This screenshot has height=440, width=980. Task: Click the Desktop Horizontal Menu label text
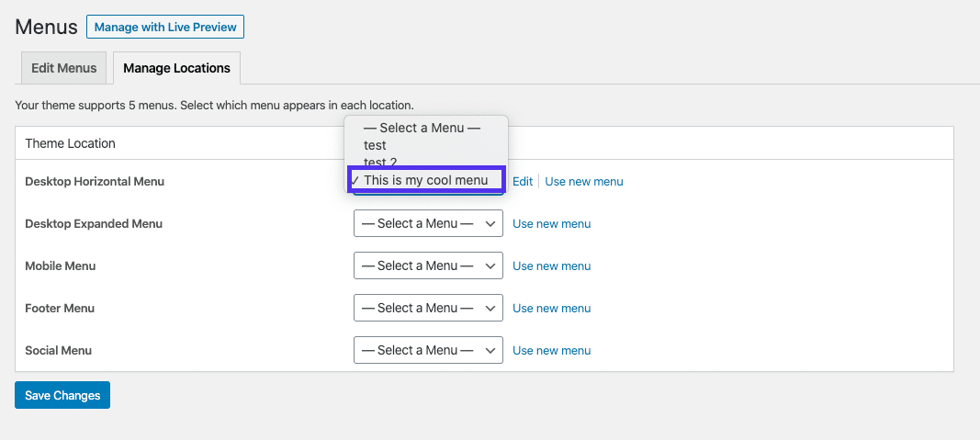[95, 182]
